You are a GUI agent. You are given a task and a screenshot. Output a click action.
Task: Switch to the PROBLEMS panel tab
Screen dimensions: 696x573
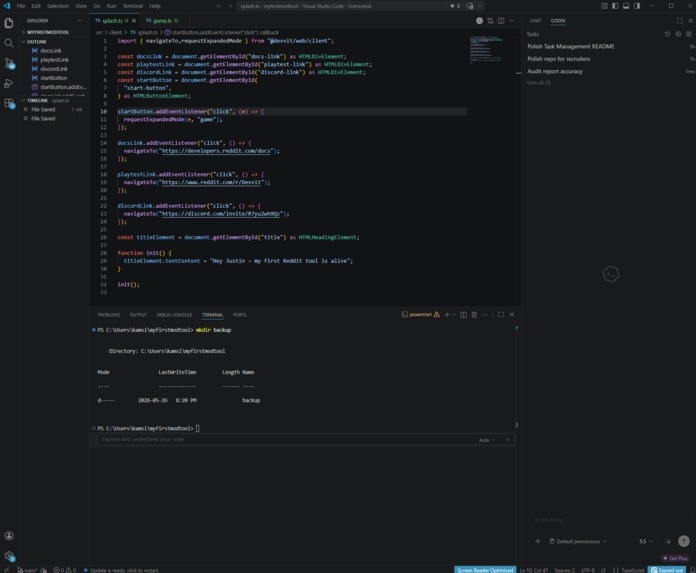click(109, 315)
